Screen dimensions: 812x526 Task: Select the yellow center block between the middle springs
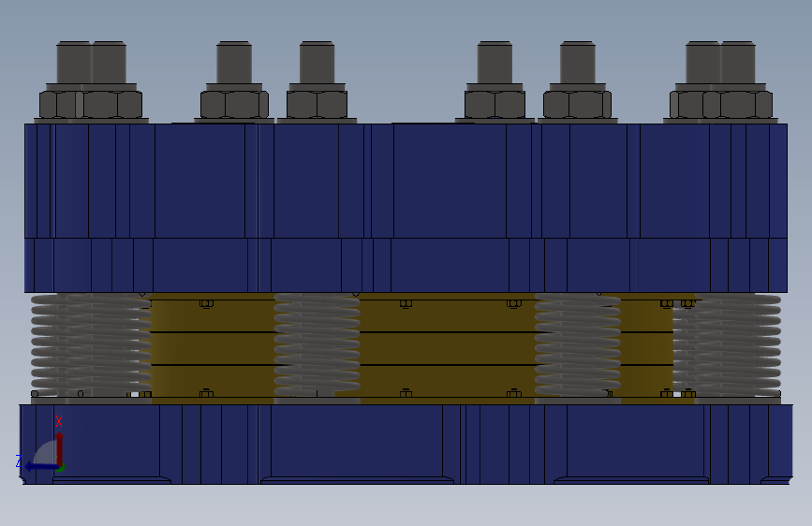[x=448, y=348]
